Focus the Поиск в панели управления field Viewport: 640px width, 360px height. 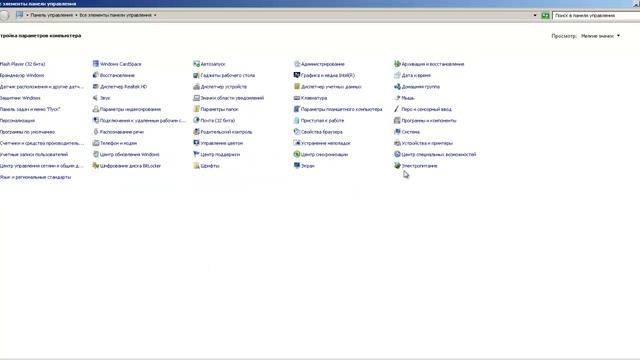(x=596, y=16)
